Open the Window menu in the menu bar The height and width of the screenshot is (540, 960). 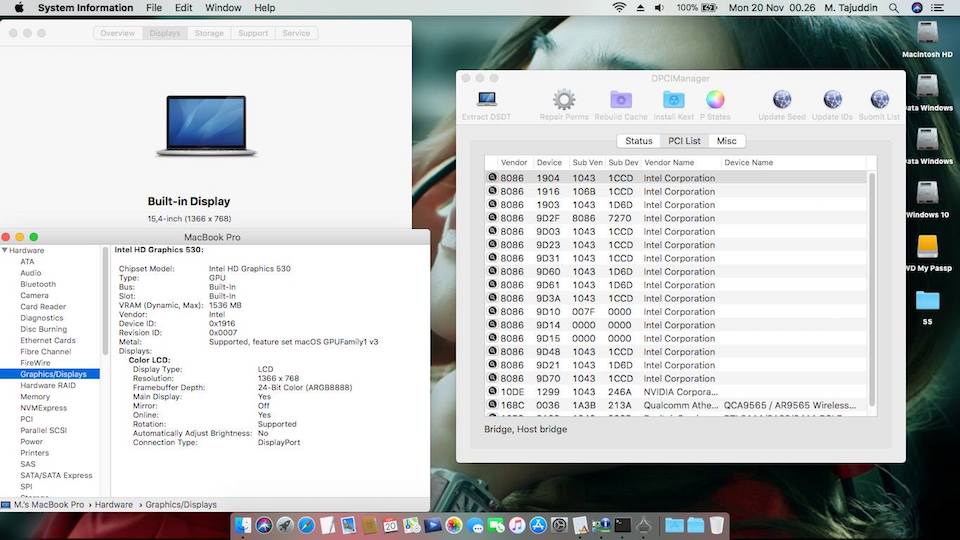coord(223,8)
